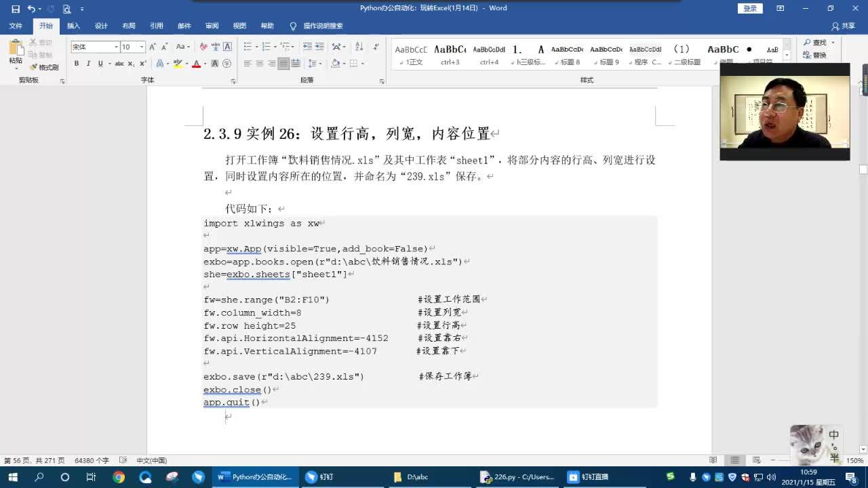Open the action center notifications icon
This screenshot has width=868, height=488.
pyautogui.click(x=851, y=477)
